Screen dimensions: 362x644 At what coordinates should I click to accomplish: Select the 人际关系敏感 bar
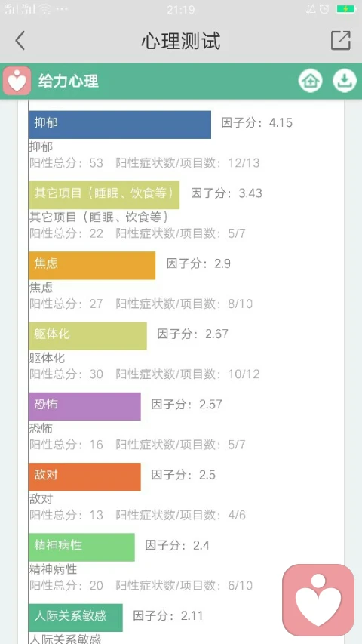point(75,618)
